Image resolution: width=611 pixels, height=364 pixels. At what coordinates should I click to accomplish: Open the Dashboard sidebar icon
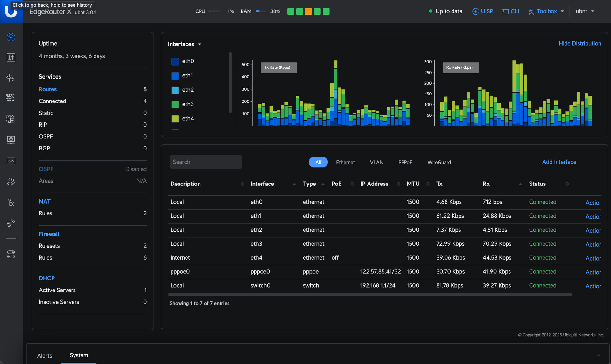coord(11,37)
